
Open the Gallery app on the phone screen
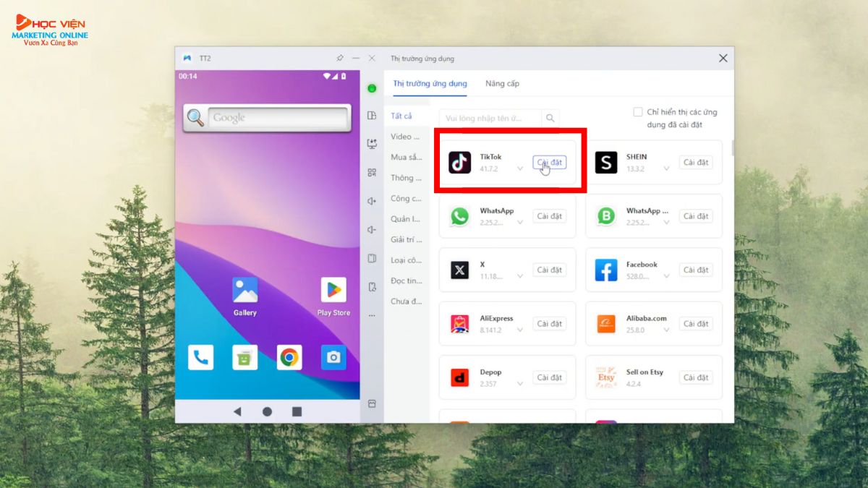[245, 291]
